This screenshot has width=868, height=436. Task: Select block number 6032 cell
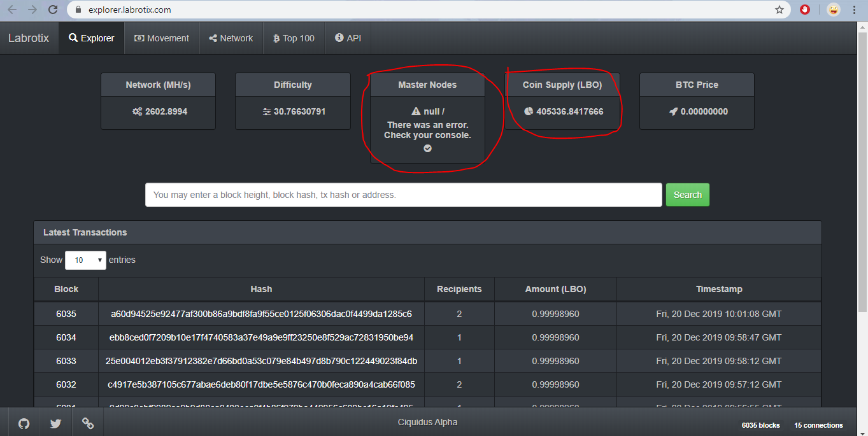pyautogui.click(x=66, y=384)
